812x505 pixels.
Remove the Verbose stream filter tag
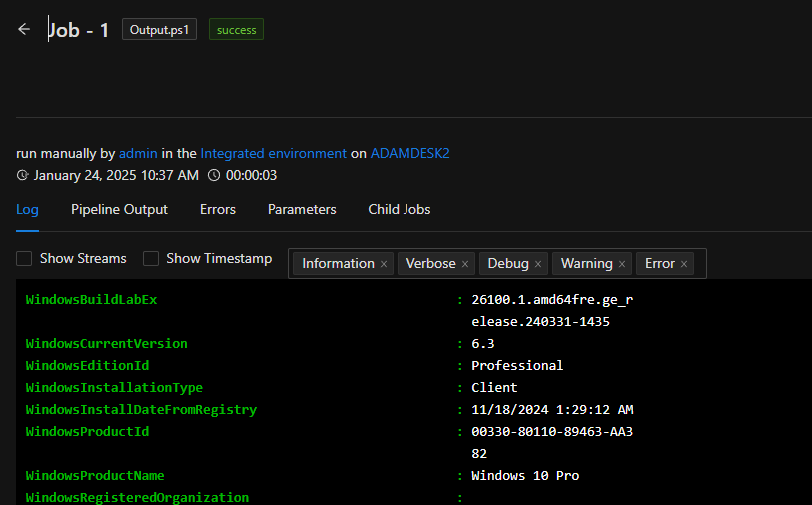pyautogui.click(x=465, y=264)
